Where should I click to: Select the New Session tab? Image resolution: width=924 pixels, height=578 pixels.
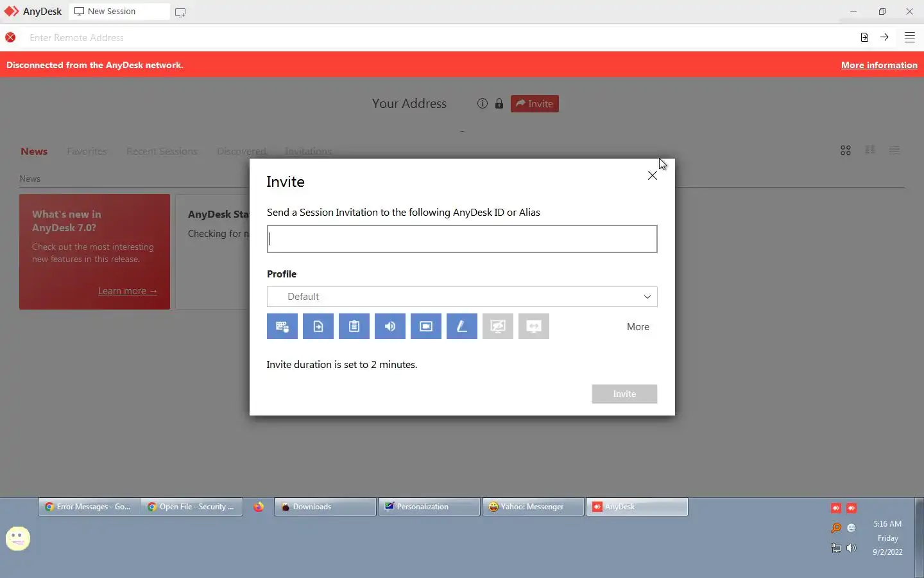click(119, 12)
